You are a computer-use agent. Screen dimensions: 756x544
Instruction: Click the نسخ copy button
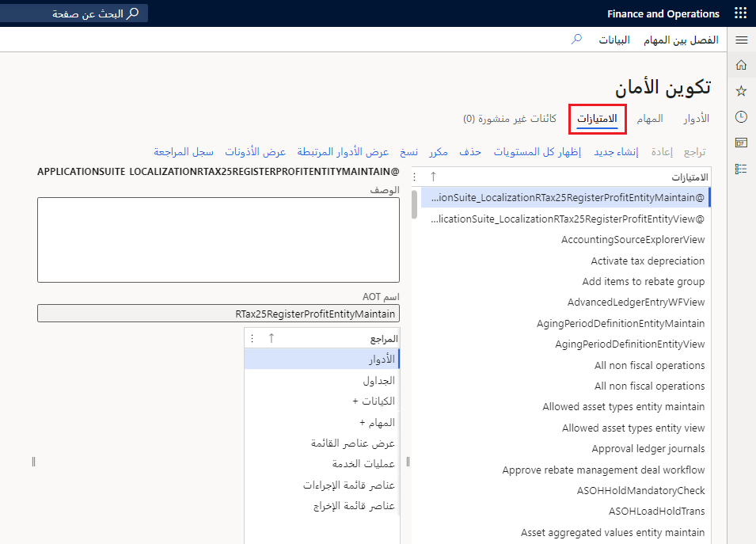[x=408, y=152]
